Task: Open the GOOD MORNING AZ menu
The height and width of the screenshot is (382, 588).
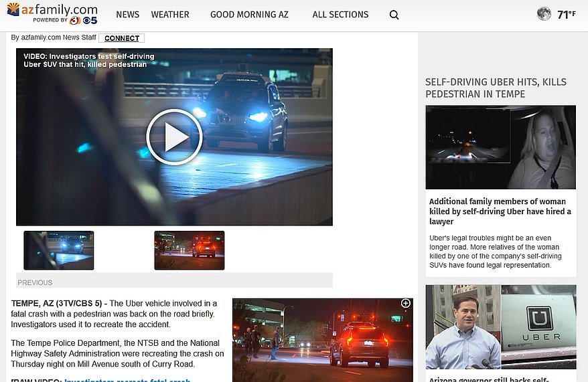Action: click(x=249, y=15)
